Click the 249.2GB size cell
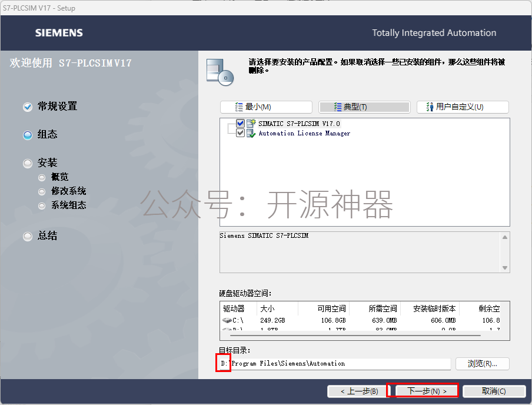The image size is (532, 405). (272, 320)
